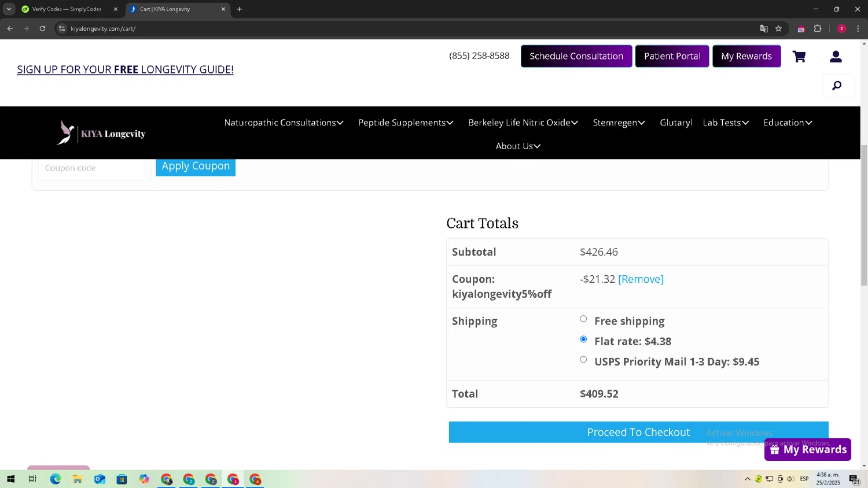Open Copilot from the taskbar

pos(144,479)
